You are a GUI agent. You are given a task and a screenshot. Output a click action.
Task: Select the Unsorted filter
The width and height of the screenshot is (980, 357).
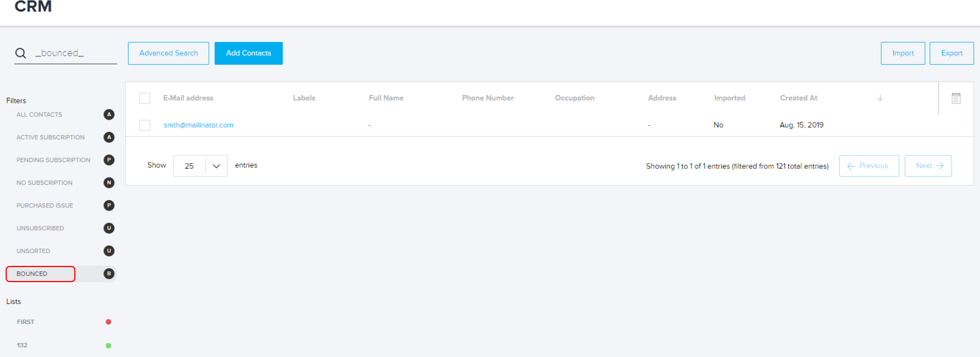click(34, 251)
